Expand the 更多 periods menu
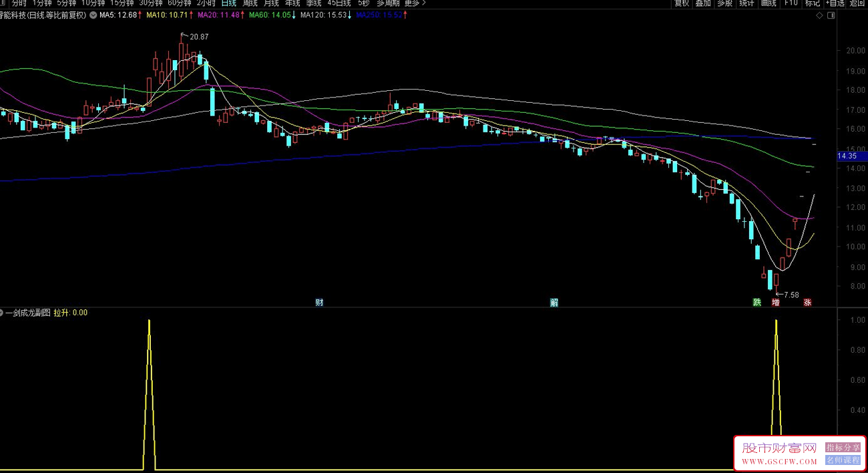 point(415,3)
